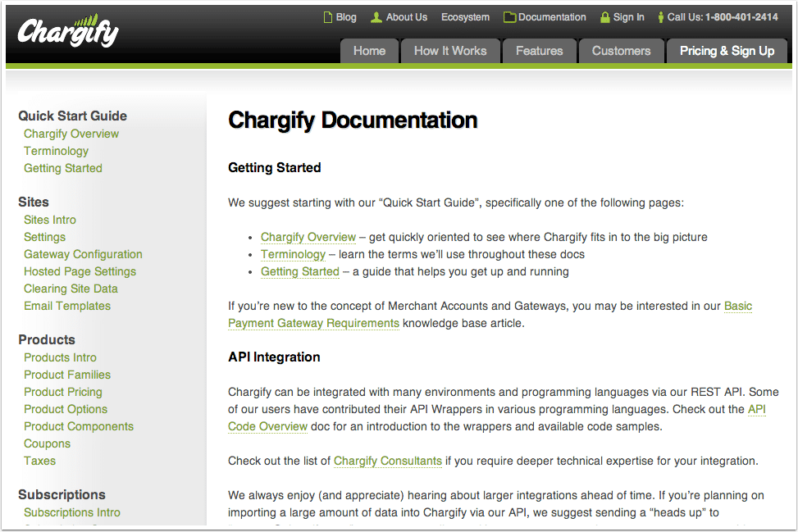Image resolution: width=798 pixels, height=532 pixels.
Task: Switch to the Home tab
Action: click(369, 51)
